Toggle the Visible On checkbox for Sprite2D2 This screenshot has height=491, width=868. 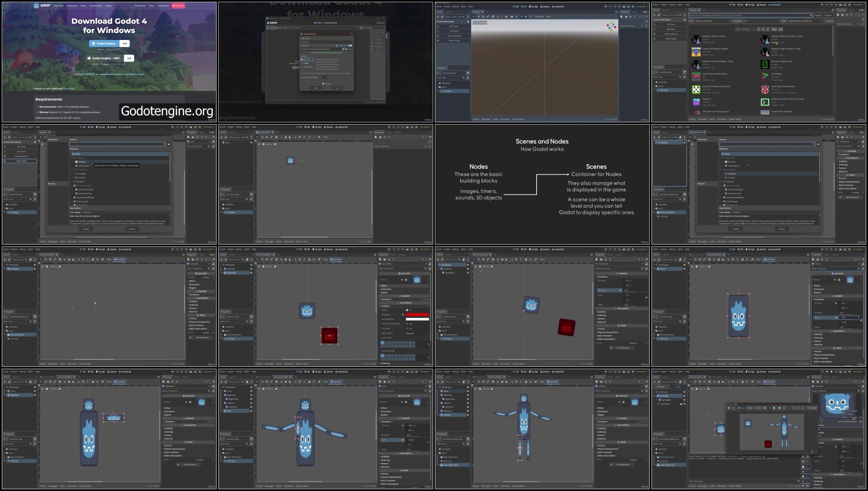[407, 310]
